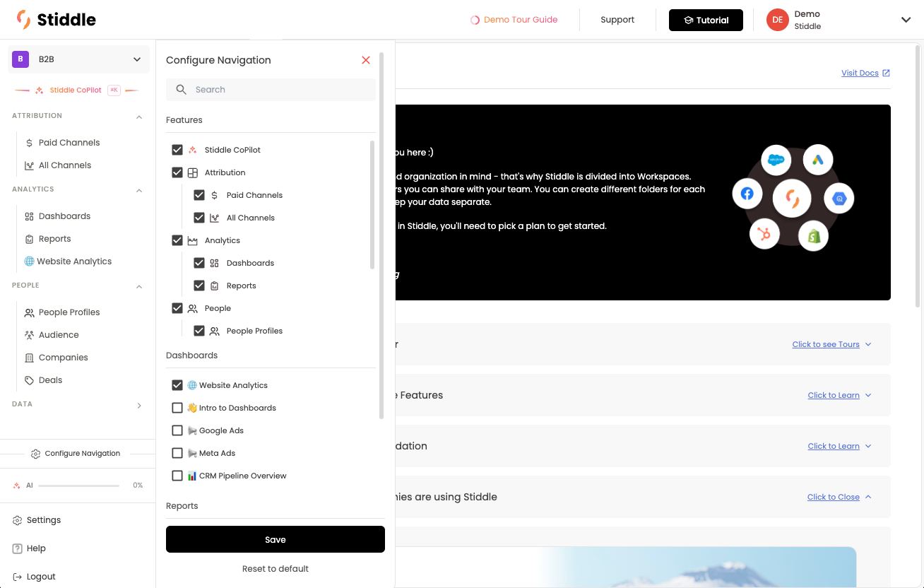Click the HubSpot integration icon

(764, 234)
